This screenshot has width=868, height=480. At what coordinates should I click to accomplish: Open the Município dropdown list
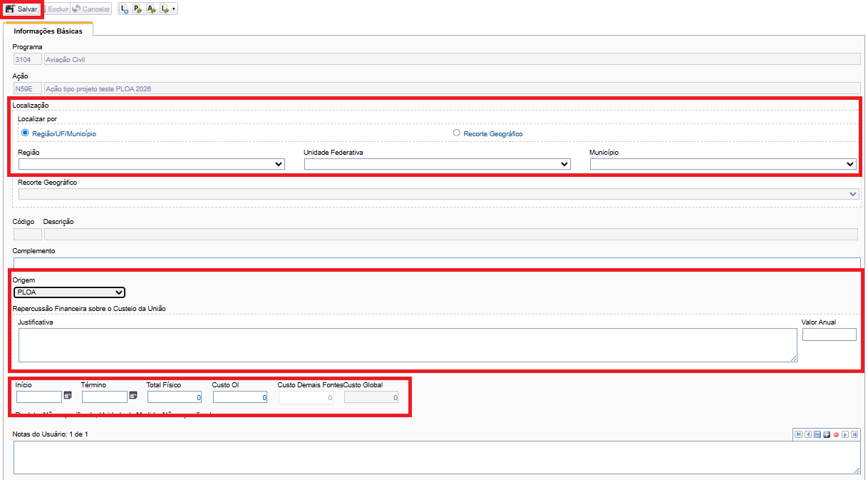coord(723,164)
